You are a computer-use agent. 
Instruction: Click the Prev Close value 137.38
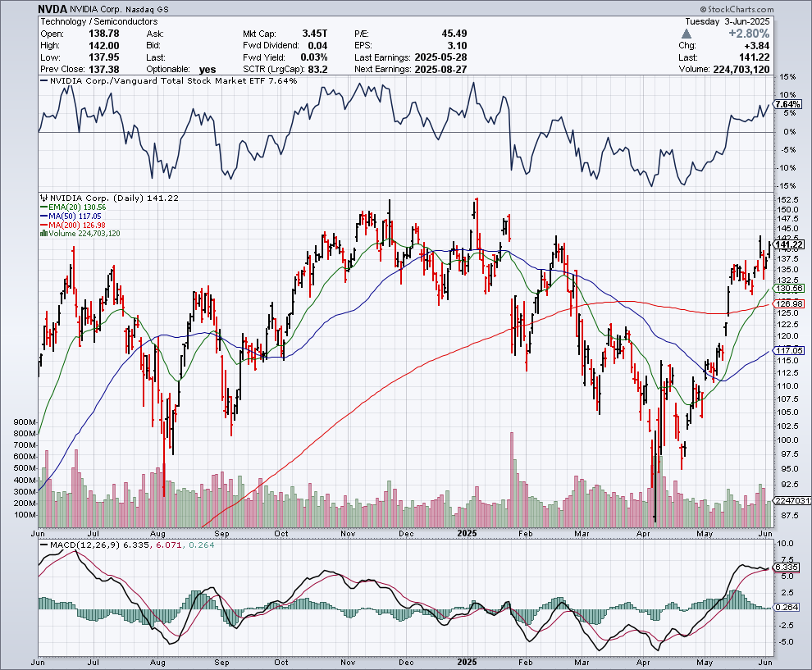pos(104,69)
